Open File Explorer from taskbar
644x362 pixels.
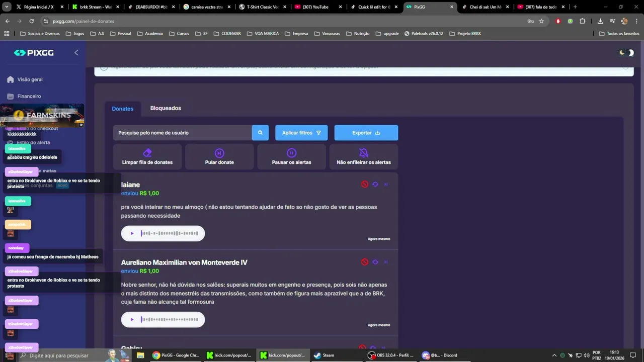click(x=140, y=355)
